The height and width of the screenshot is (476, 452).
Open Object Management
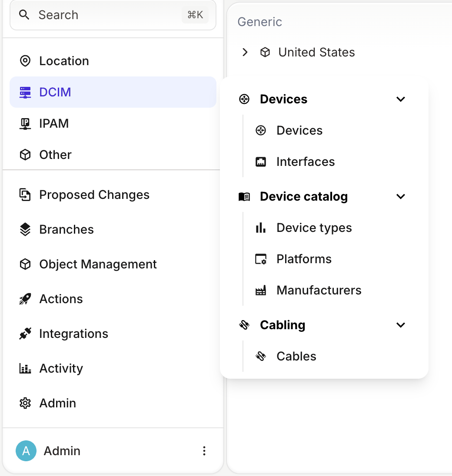pos(113,264)
